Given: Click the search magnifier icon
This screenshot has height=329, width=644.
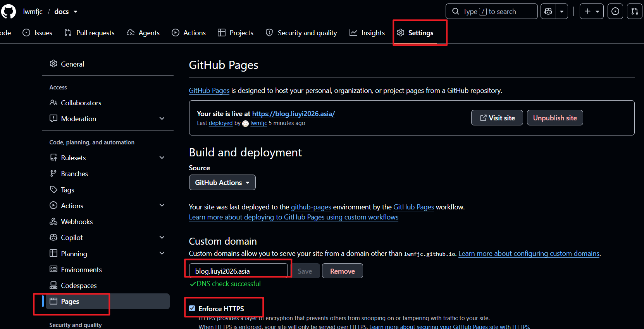Looking at the screenshot, I should point(456,12).
